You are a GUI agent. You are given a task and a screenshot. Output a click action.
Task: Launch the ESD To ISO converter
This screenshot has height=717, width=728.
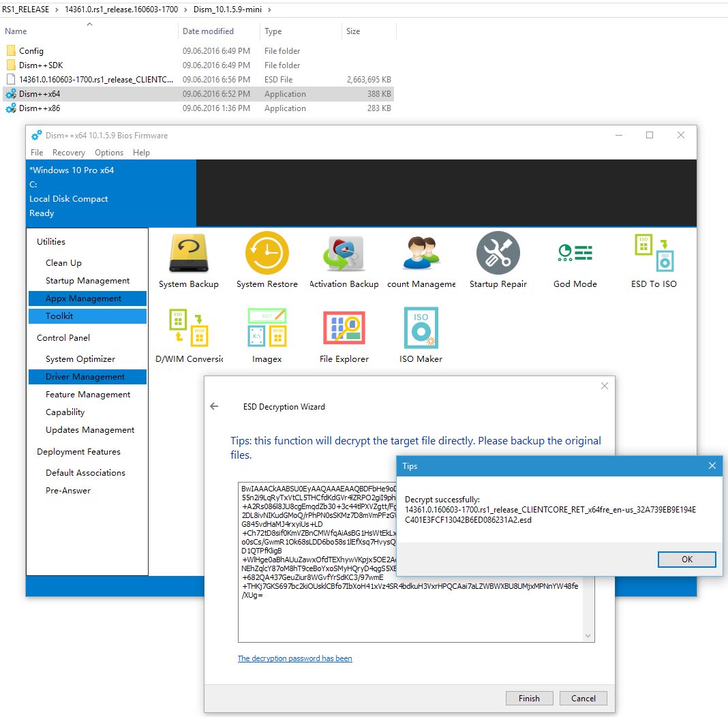click(x=654, y=253)
